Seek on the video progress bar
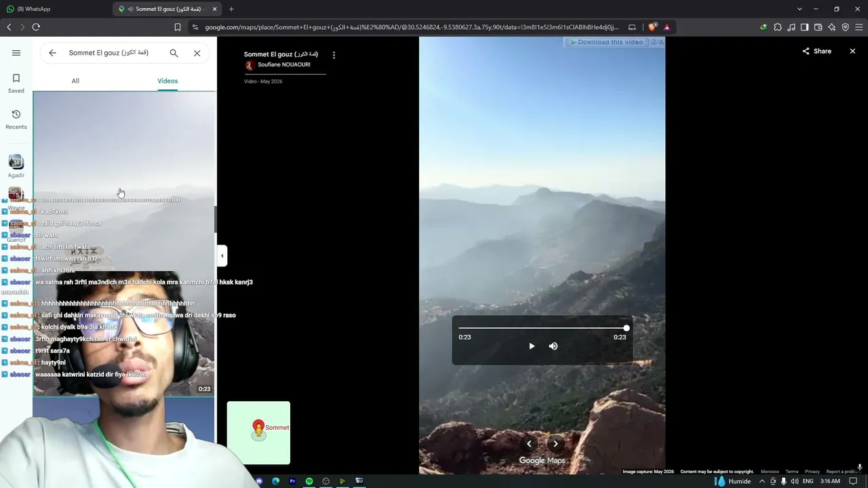This screenshot has height=488, width=868. (542, 328)
